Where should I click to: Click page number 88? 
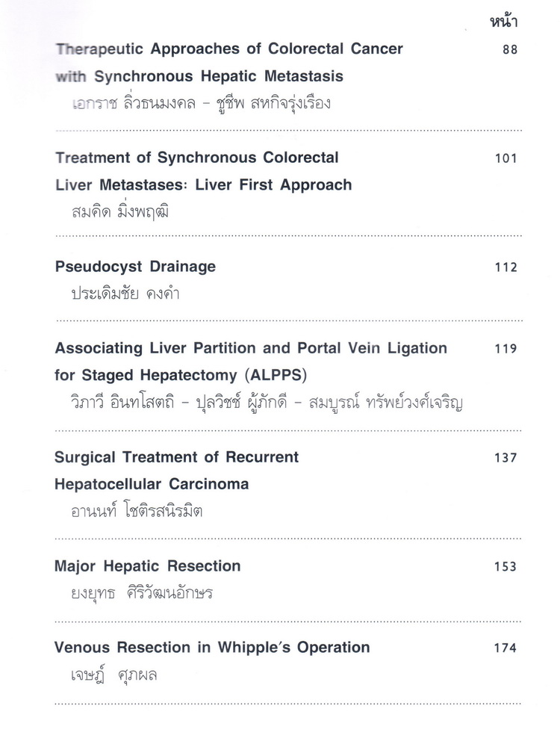(510, 49)
